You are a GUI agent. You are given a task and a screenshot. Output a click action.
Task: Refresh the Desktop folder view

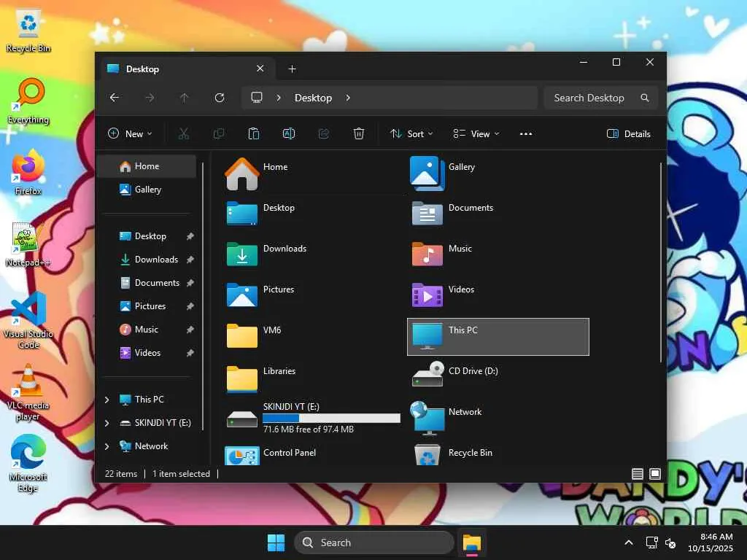220,98
